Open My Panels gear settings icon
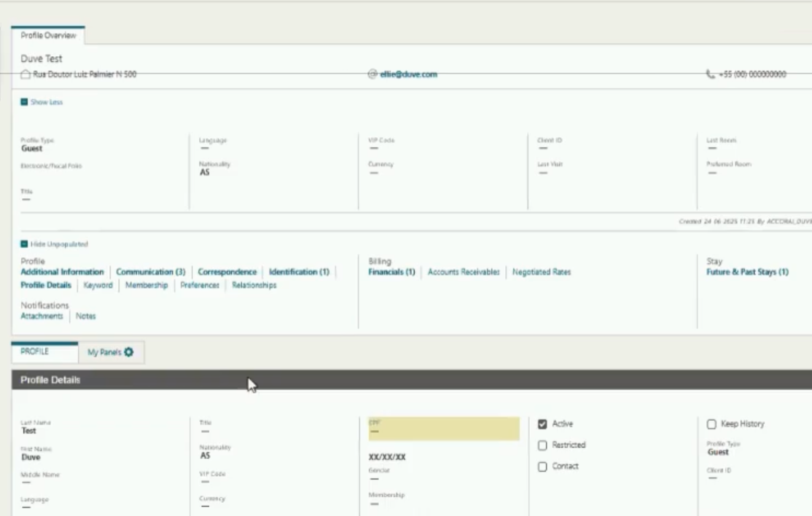812x516 pixels. (129, 352)
